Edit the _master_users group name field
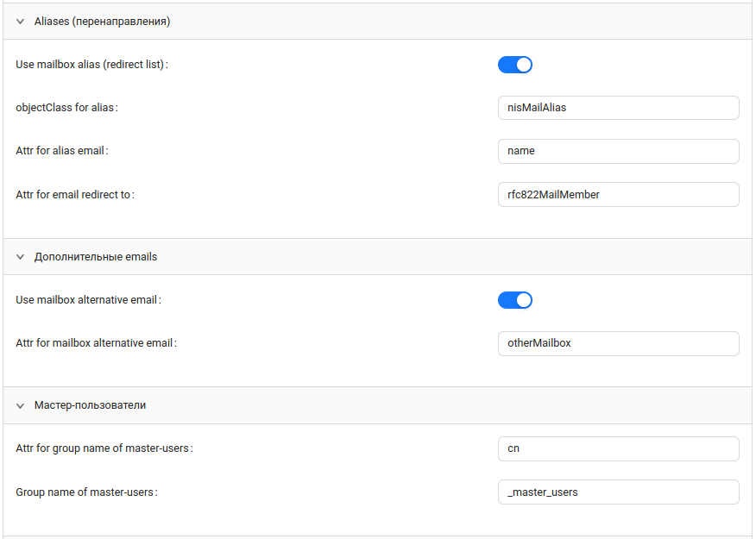The width and height of the screenshot is (756, 539). tap(618, 492)
